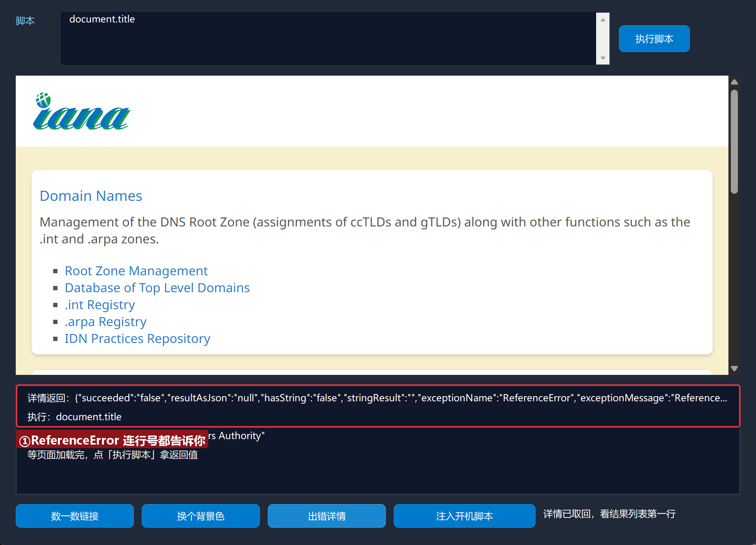Click the web page vertical scrollbar thumb
The width and height of the screenshot is (756, 545).
(x=734, y=142)
